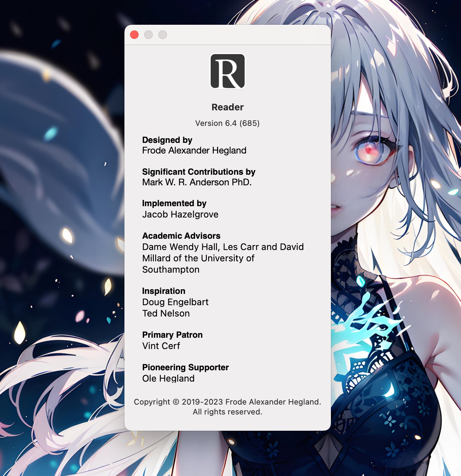The width and height of the screenshot is (461, 476).
Task: Click 'Mark W. R. Anderson PhD.'
Action: (197, 182)
